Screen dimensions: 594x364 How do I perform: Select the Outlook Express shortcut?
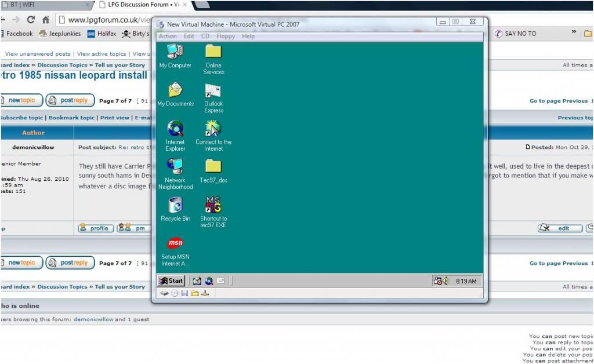pos(213,98)
